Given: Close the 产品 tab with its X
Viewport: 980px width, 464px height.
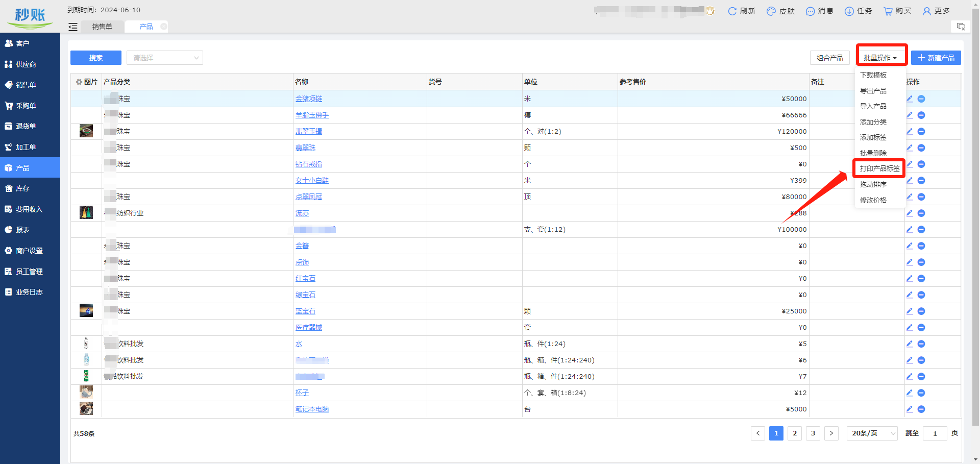Looking at the screenshot, I should (163, 27).
